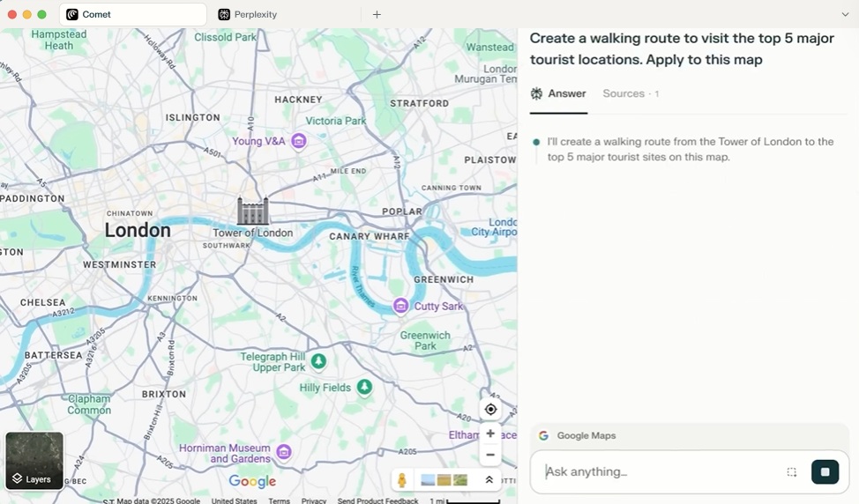The height and width of the screenshot is (504, 859).
Task: Click the my location target icon
Action: [490, 409]
